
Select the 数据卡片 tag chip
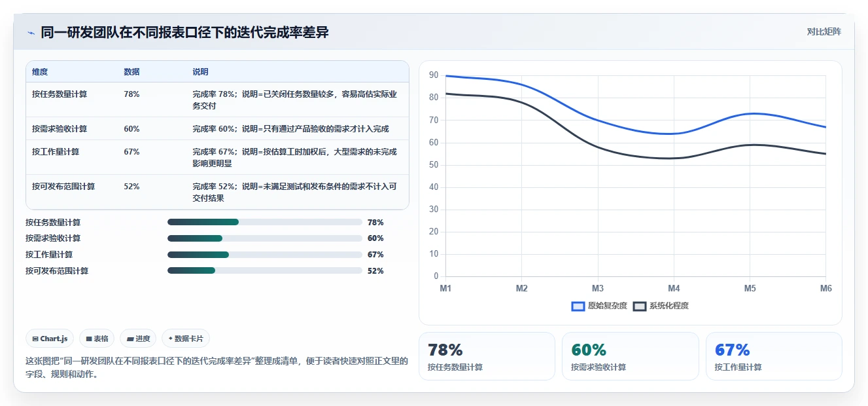pos(186,339)
